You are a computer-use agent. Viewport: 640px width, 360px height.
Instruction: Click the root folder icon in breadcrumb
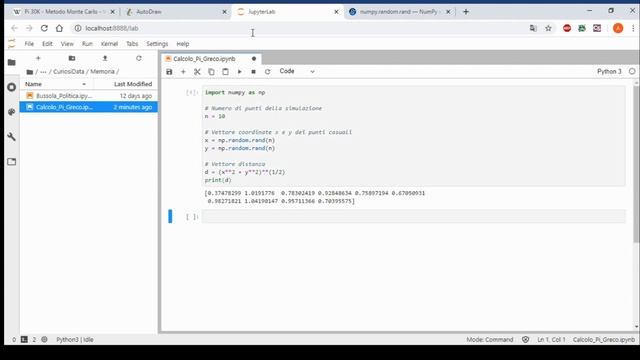point(29,72)
